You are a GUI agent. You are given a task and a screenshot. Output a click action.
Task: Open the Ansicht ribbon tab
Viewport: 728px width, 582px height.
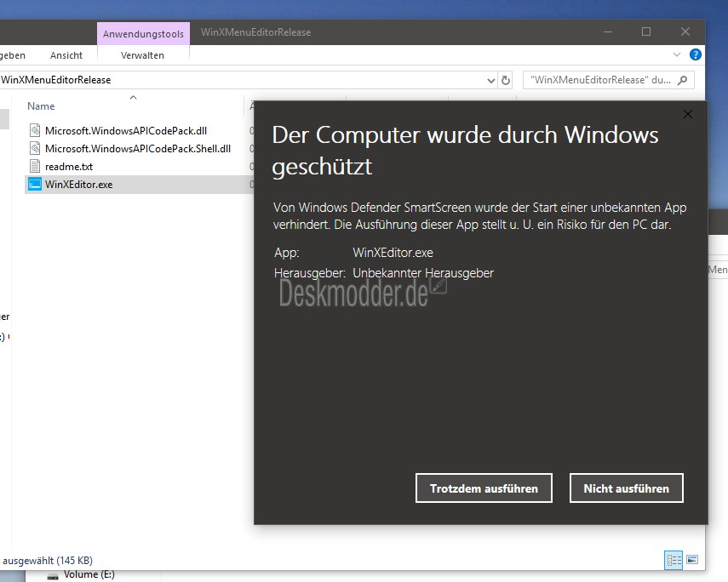pos(66,55)
